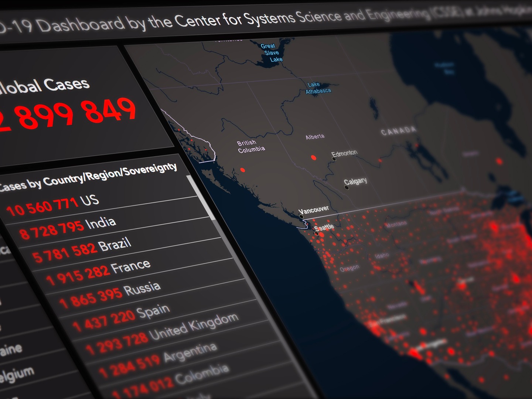Image resolution: width=532 pixels, height=399 pixels.
Task: Click the Great Slave Lake label
Action: click(272, 52)
